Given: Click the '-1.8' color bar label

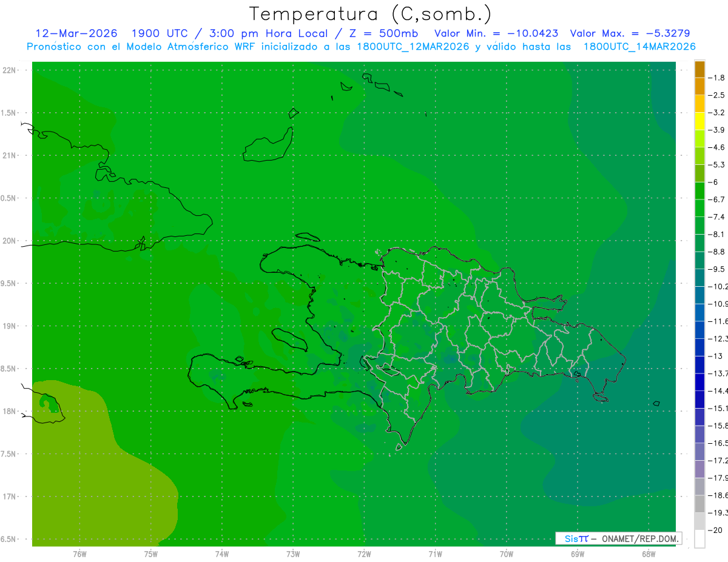Looking at the screenshot, I should pos(716,78).
